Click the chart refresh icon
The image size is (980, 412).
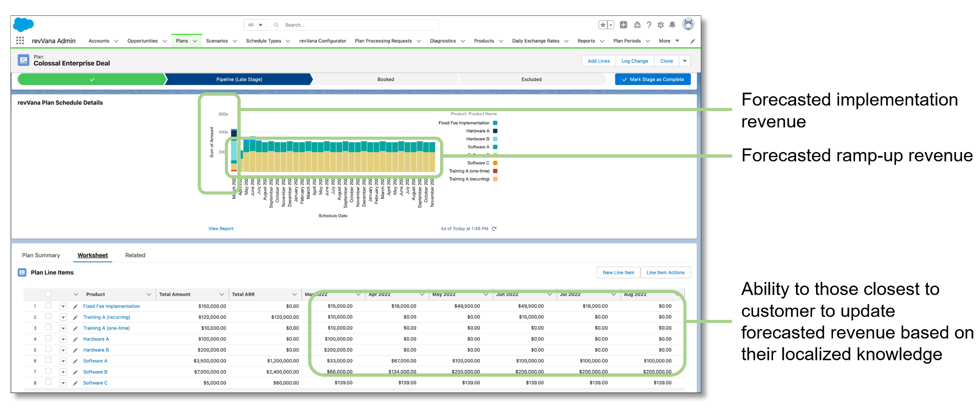coord(494,229)
